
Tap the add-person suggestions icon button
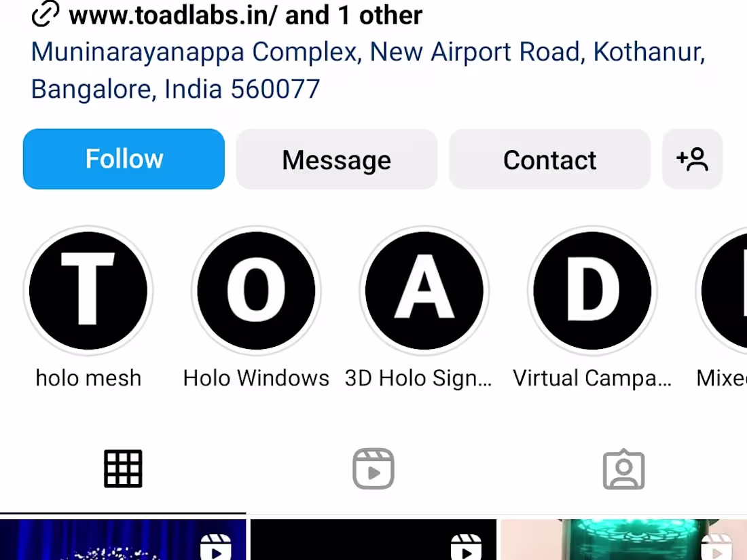point(692,159)
